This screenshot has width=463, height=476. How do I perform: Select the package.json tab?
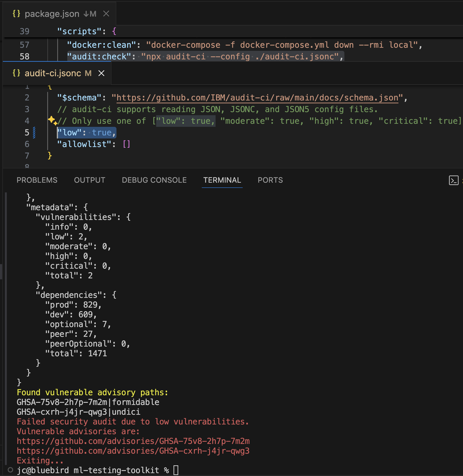click(60, 14)
